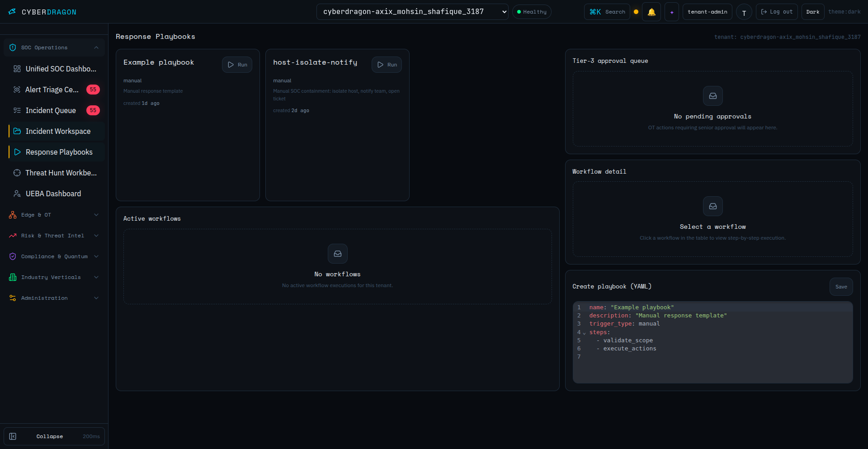Click the 'No pending approvals' text
This screenshot has width=868, height=449.
(713, 117)
